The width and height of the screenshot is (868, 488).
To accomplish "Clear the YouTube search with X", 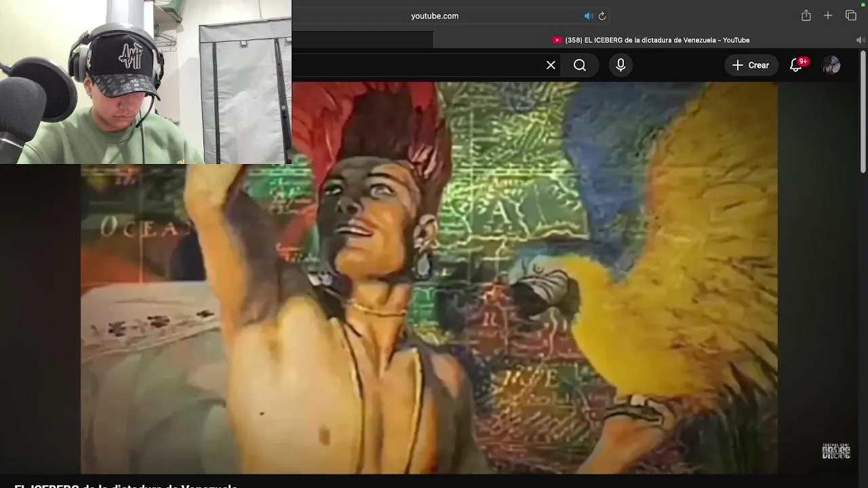I will (x=551, y=65).
